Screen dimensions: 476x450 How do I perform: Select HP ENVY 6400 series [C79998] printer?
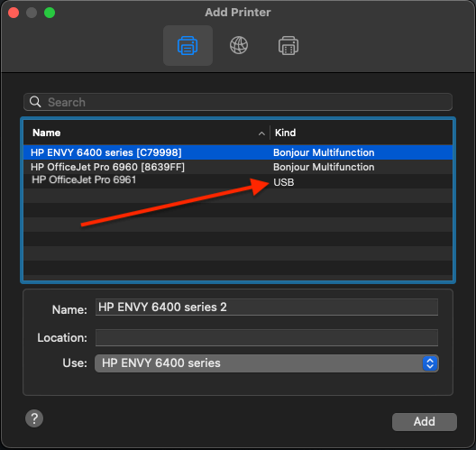click(238, 152)
